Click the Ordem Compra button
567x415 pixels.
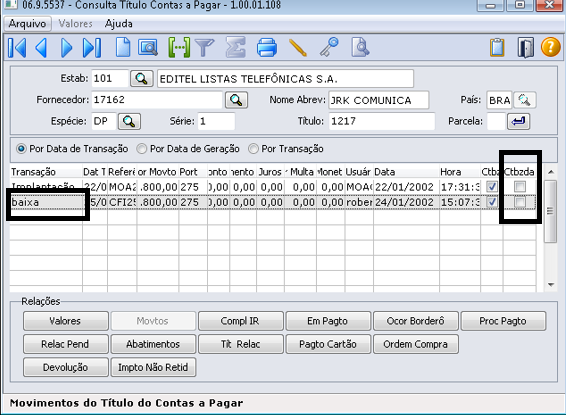point(415,344)
